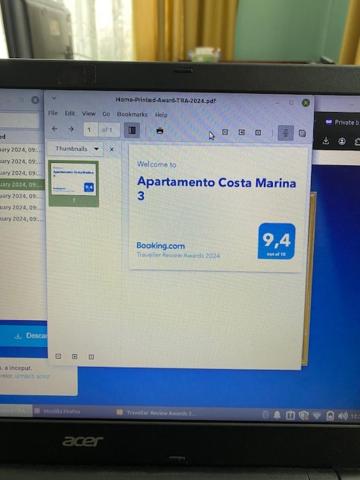Screen dimensions: 360x480
Task: Open the shield icon in the system tray
Action: coord(303,415)
